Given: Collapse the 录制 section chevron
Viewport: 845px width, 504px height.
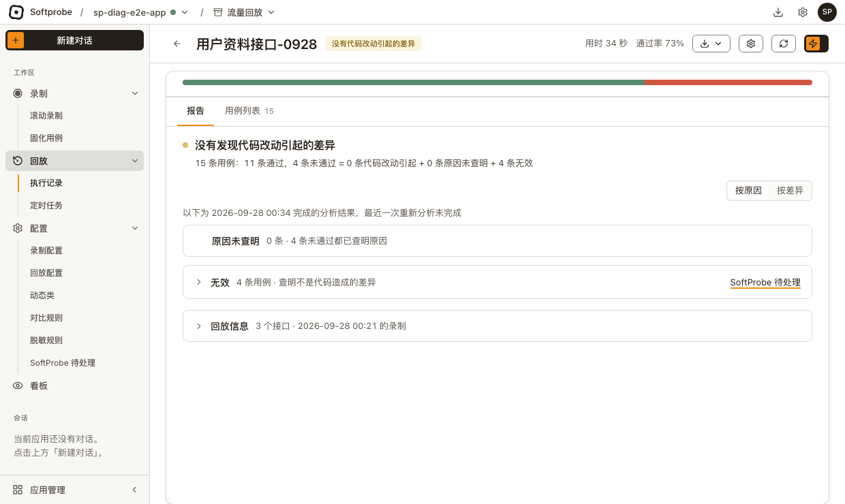Looking at the screenshot, I should pos(134,93).
